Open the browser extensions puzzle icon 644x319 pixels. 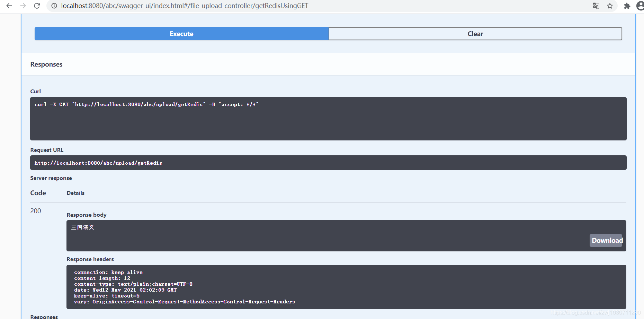click(627, 6)
